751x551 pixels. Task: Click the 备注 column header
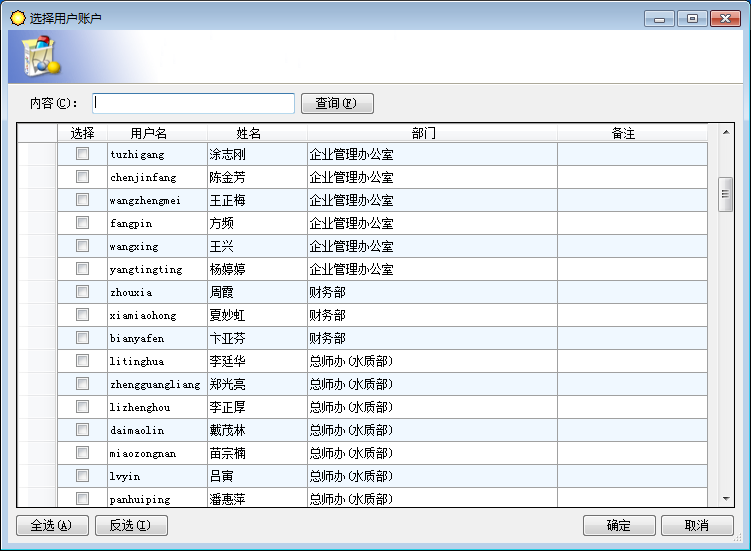pyautogui.click(x=632, y=133)
